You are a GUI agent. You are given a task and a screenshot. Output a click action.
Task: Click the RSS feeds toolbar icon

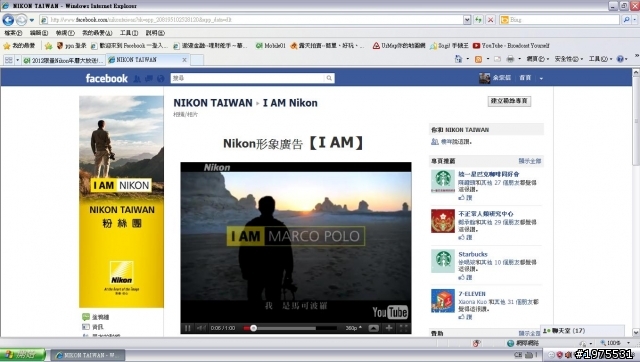pyautogui.click(x=478, y=59)
